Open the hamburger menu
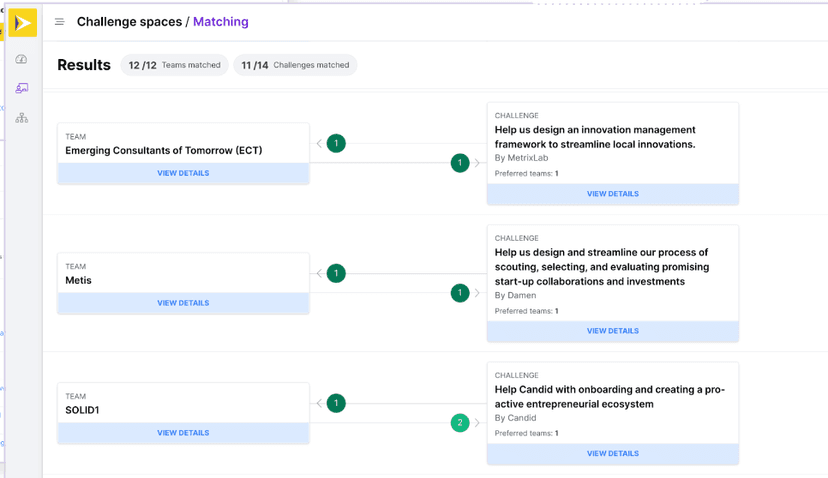828x478 pixels. tap(59, 22)
